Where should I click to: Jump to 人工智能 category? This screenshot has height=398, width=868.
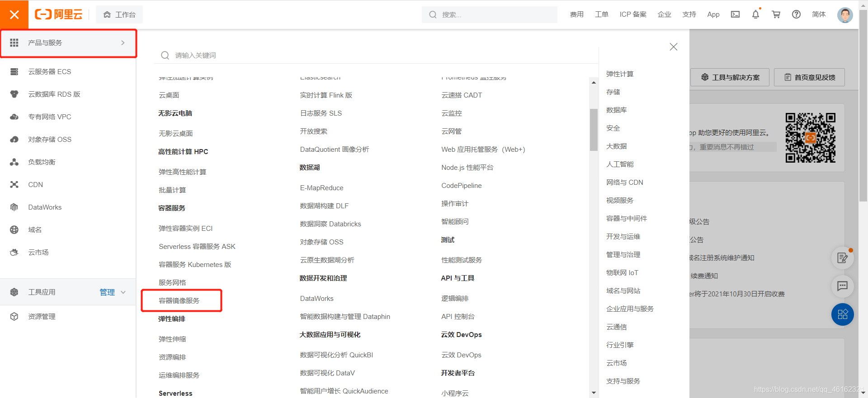(x=620, y=164)
